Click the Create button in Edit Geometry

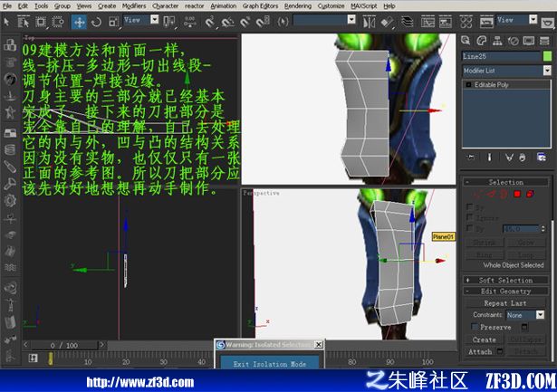(x=485, y=339)
